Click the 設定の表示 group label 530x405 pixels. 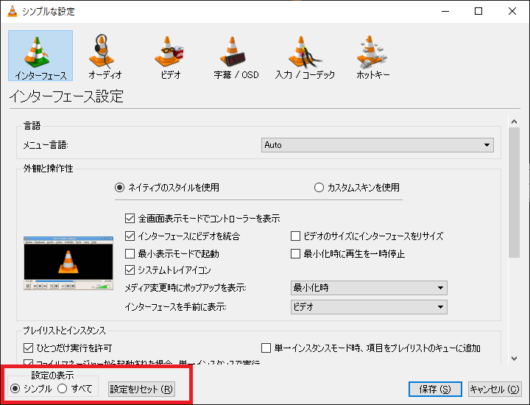52,375
